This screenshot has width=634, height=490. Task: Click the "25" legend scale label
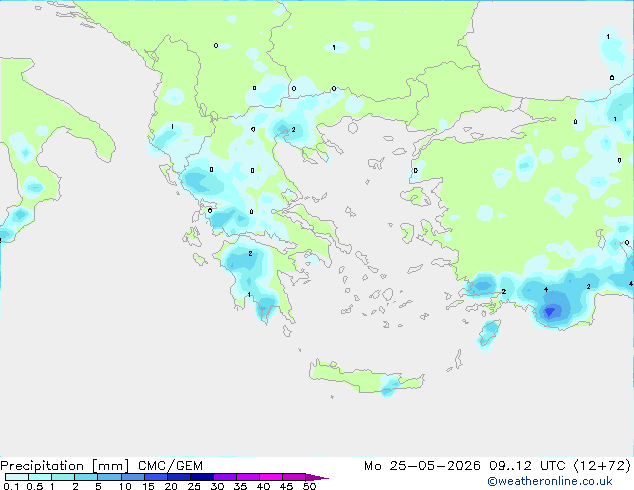point(194,486)
